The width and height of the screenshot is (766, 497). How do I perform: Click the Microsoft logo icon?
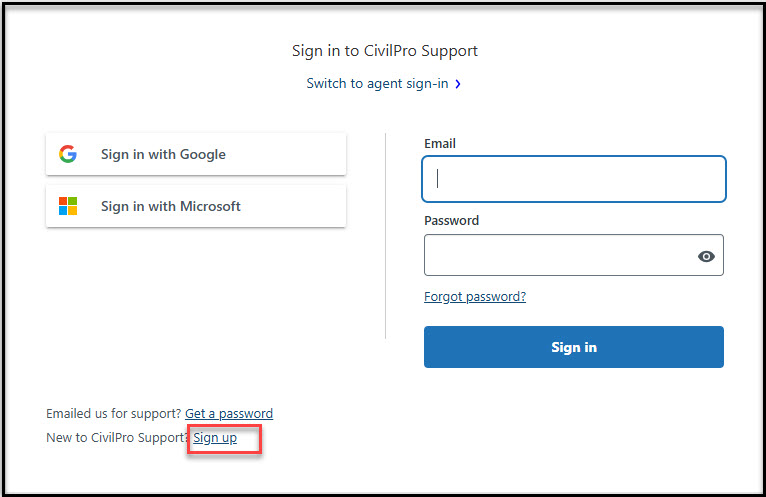(68, 206)
